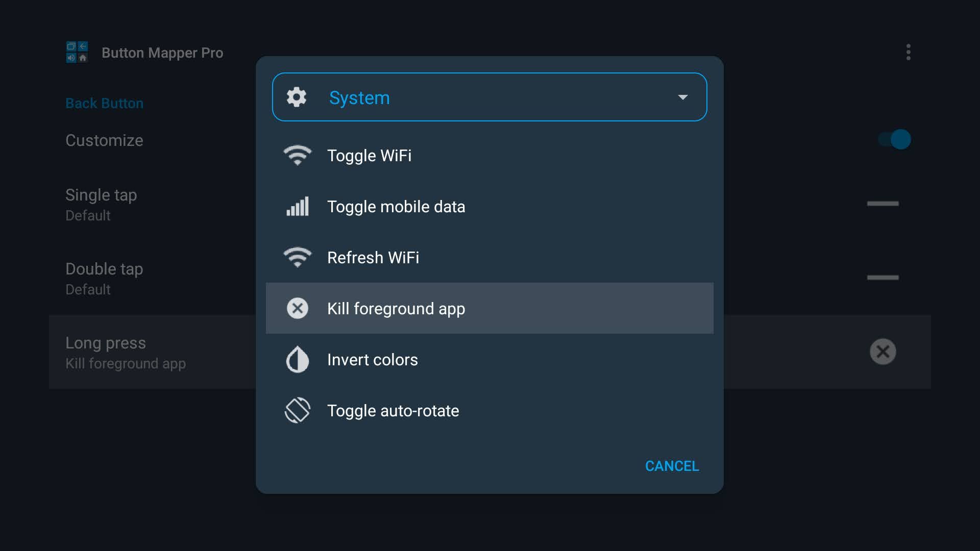
Task: Select the Invert colors icon
Action: (298, 359)
